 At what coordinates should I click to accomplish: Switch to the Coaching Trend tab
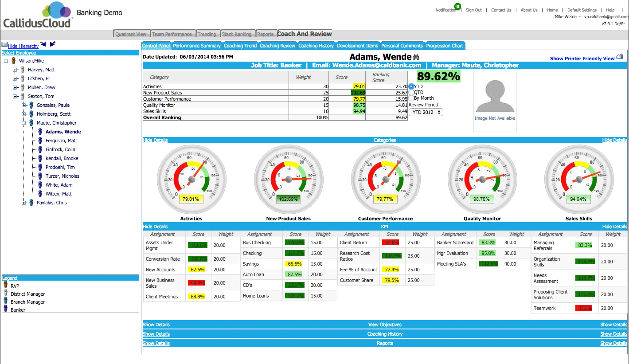[240, 45]
